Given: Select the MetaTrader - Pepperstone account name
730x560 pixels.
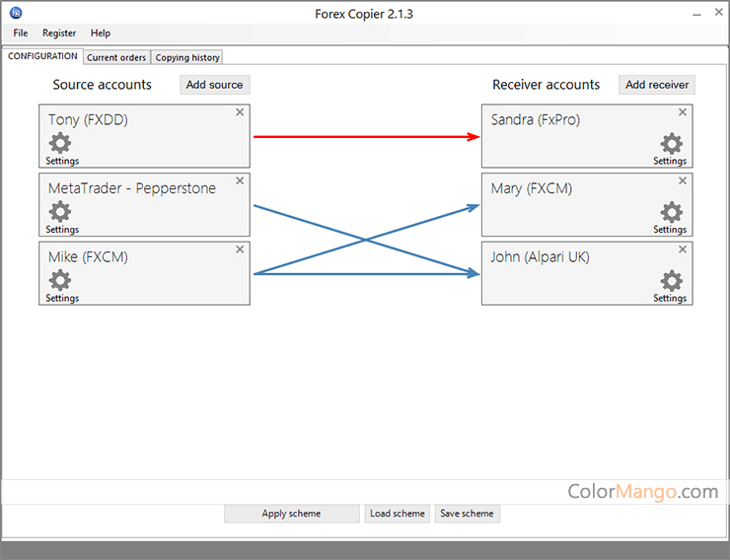Looking at the screenshot, I should [132, 188].
